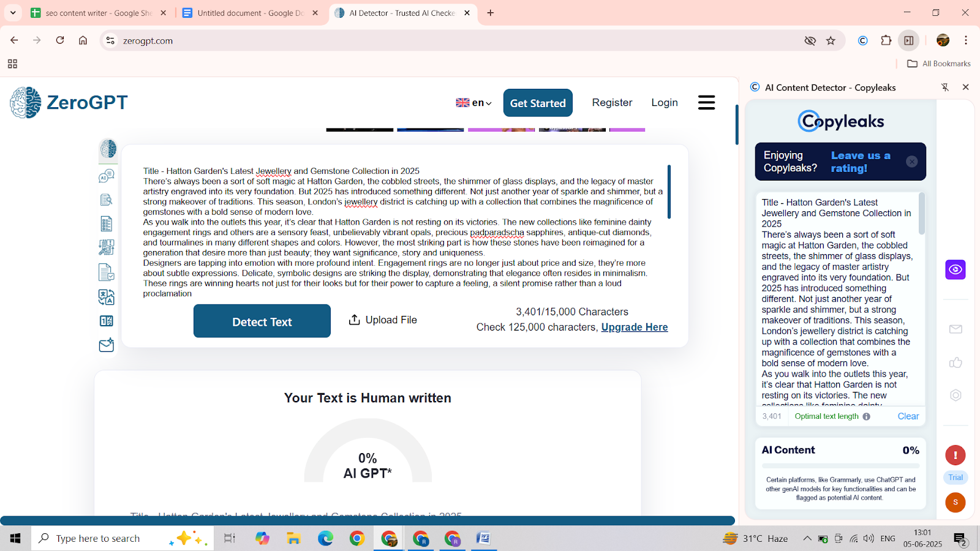Open the AI detector brain icon in ZeroGPT sidebar
Viewport: 980px width, 551px height.
coord(108,149)
